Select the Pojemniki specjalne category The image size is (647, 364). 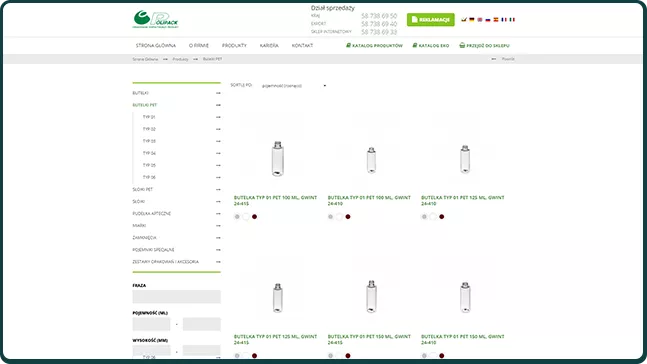click(153, 250)
